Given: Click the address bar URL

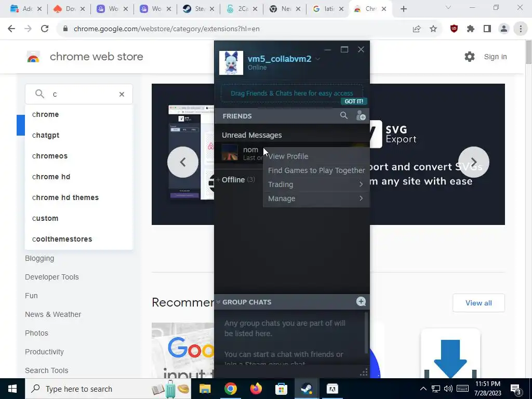Looking at the screenshot, I should point(167,29).
